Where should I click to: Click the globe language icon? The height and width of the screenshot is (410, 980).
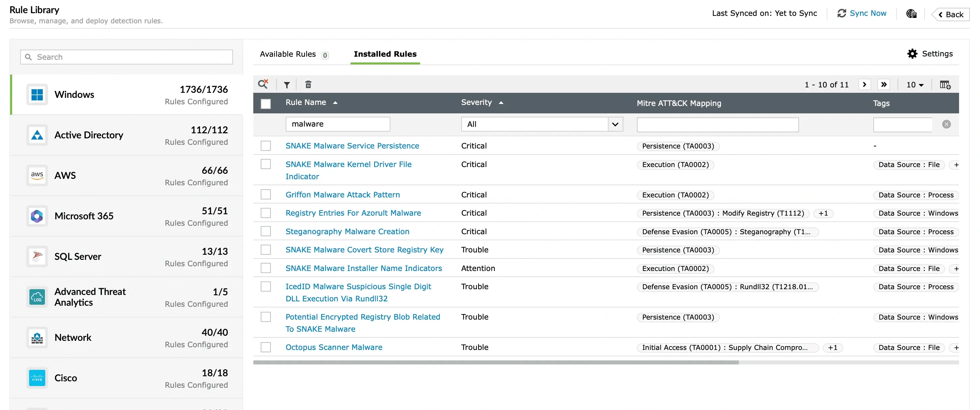[x=911, y=14]
